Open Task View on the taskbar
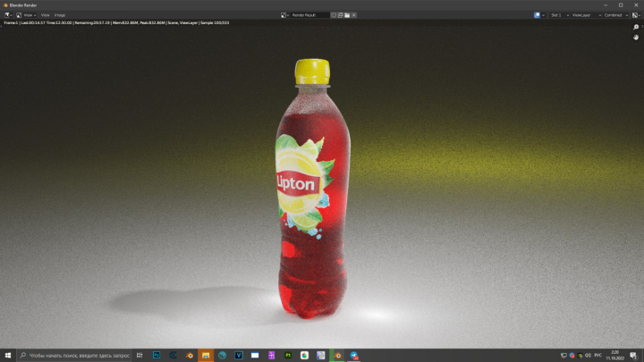Screen dimensions: 644x362 tap(140, 356)
